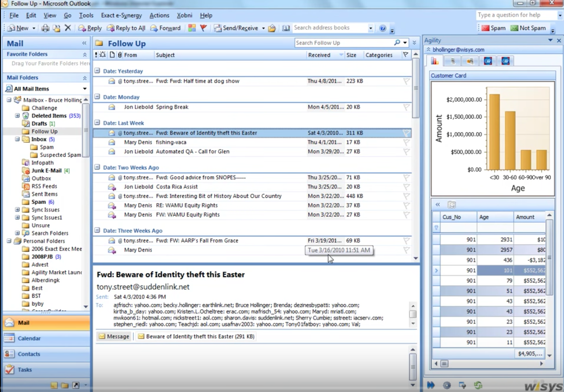Open the Actions menu
564x392 pixels.
(x=159, y=15)
